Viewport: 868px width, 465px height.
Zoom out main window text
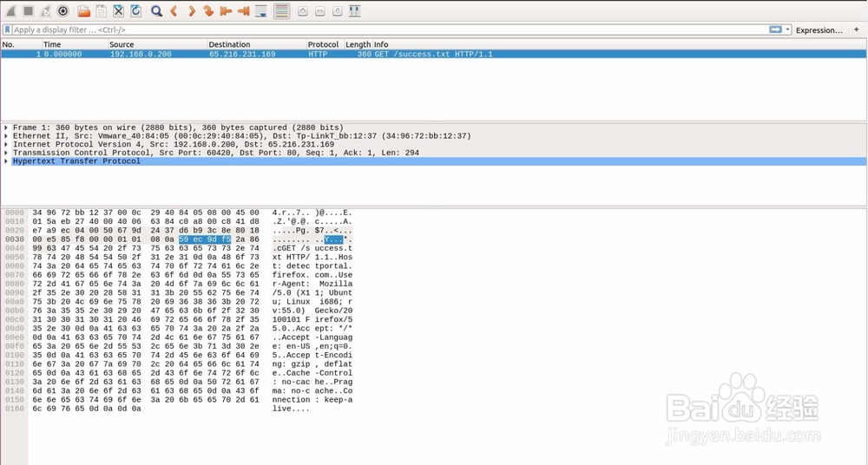pyautogui.click(x=320, y=11)
